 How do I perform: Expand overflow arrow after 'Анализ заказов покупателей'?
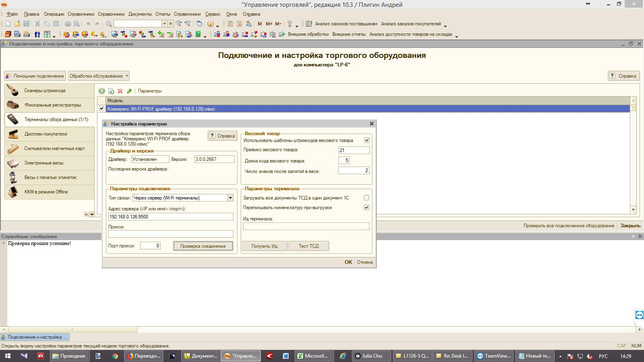(x=445, y=26)
